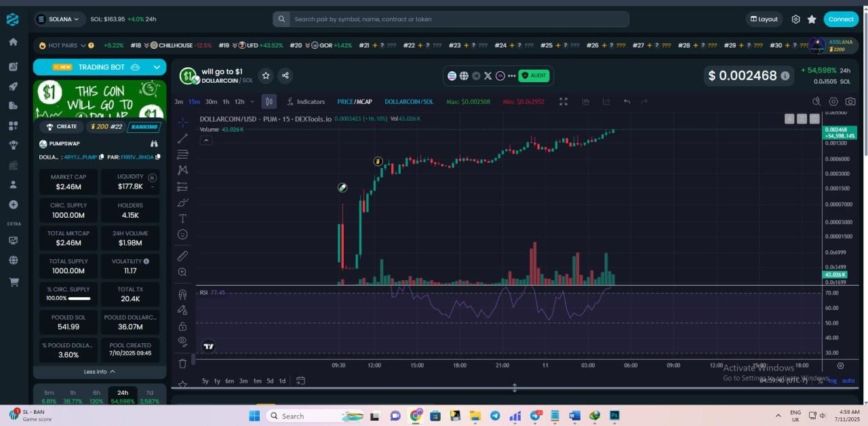Select the 30m timeframe

point(211,102)
